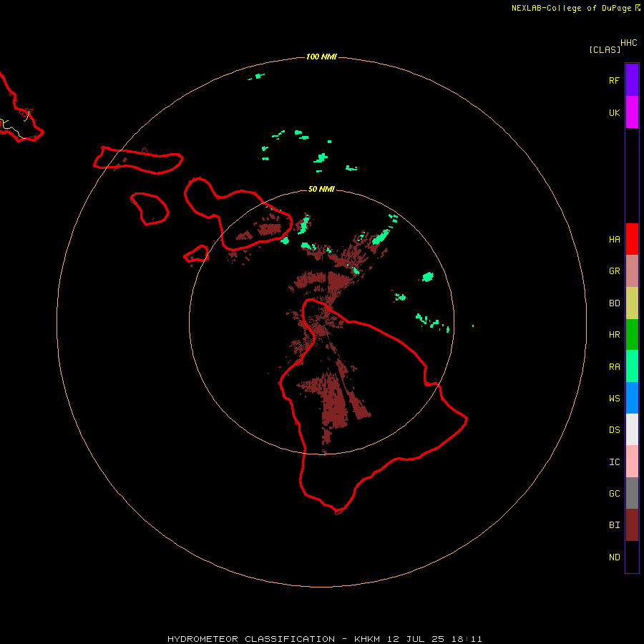Click the GR legend label

[614, 271]
